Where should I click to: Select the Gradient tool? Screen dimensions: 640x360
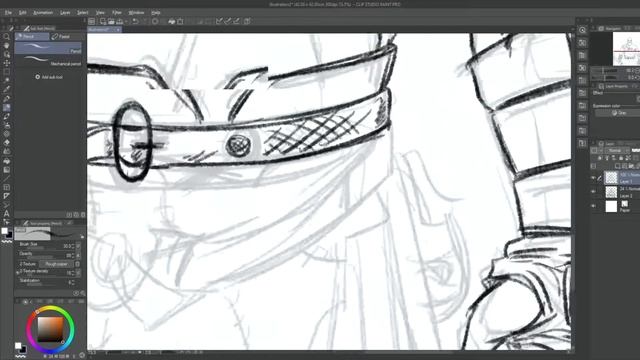[x=7, y=169]
